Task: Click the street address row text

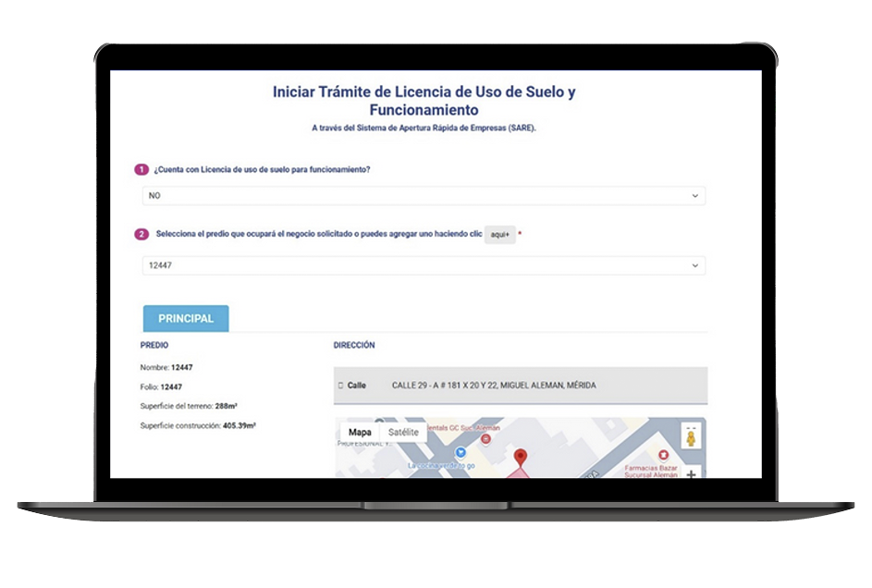Action: pyautogui.click(x=493, y=385)
